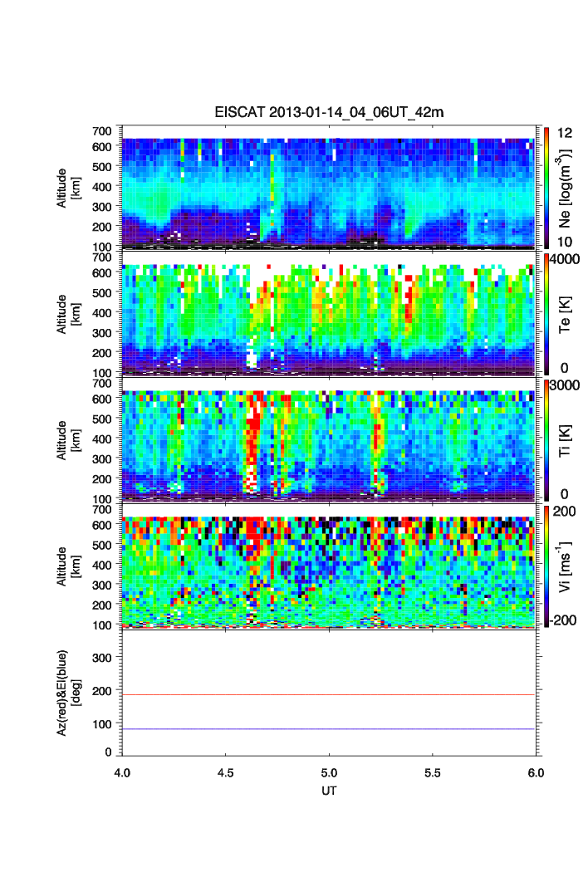
Task: Click the red azimuth line
Action: coord(329,695)
